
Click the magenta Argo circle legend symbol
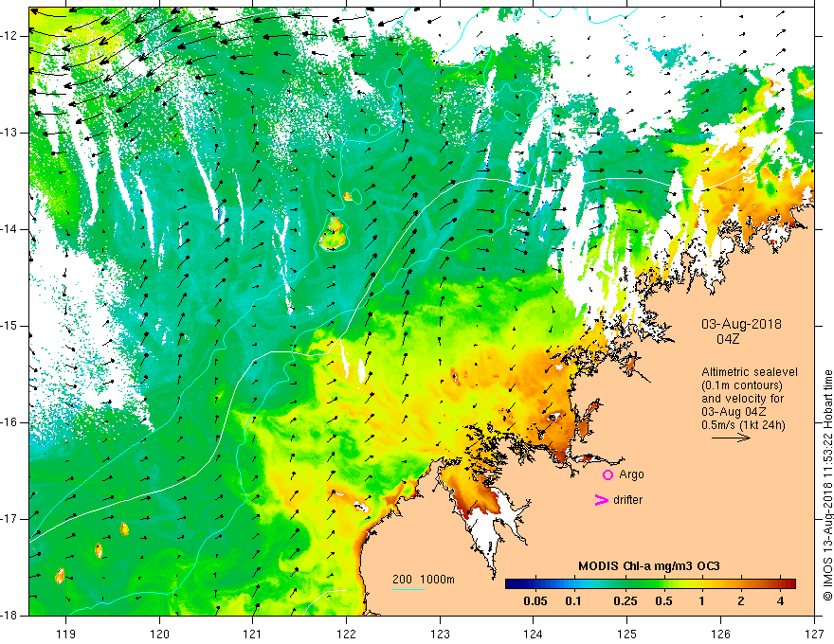point(607,474)
